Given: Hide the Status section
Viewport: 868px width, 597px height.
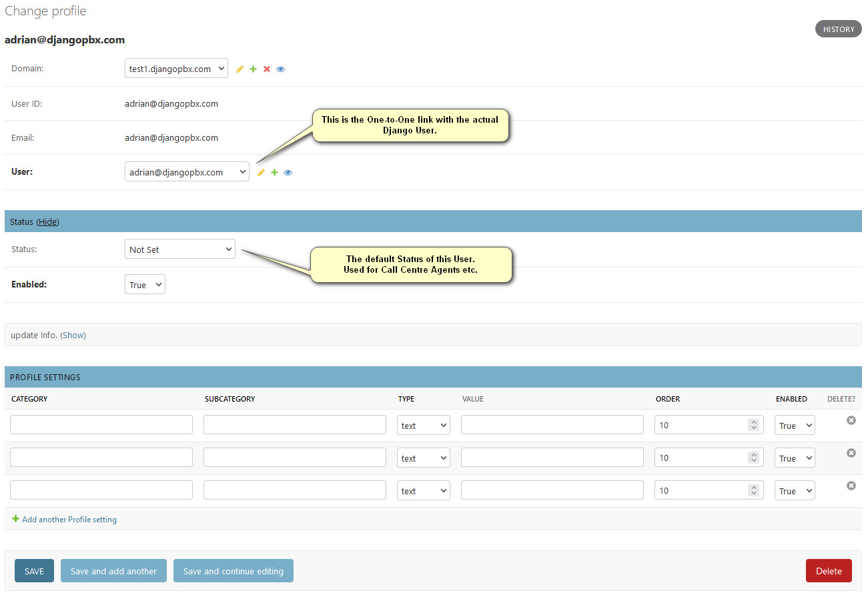Looking at the screenshot, I should tap(47, 221).
